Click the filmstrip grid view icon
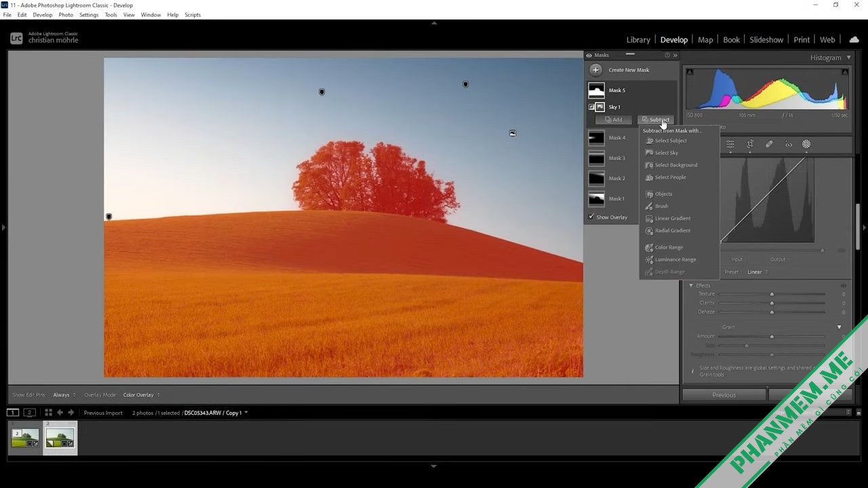This screenshot has height=488, width=868. click(48, 413)
